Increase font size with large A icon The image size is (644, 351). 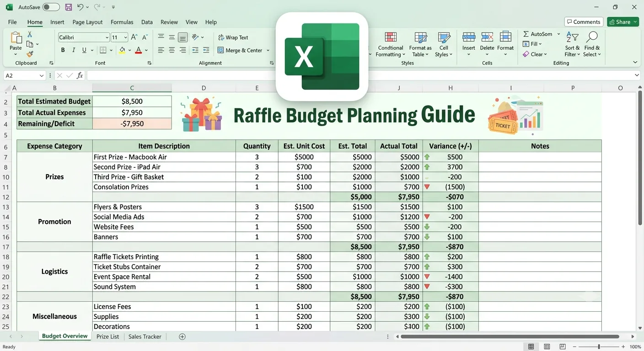coord(134,37)
